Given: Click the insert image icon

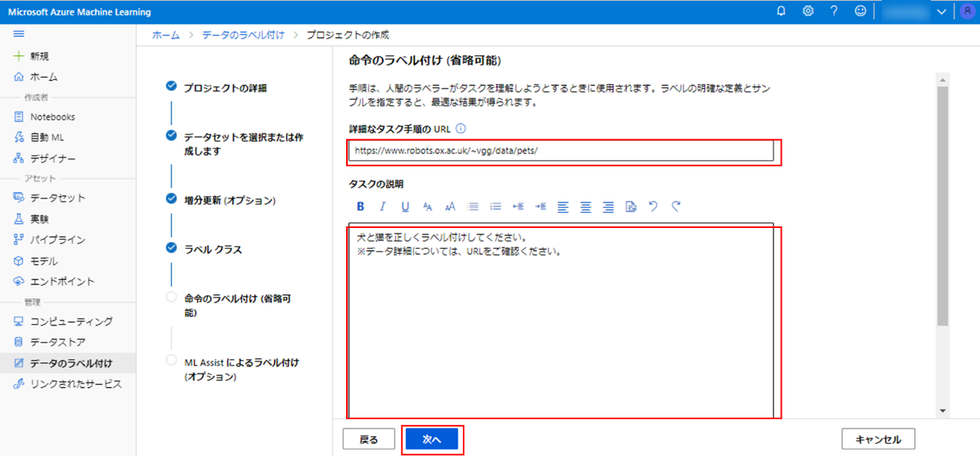Looking at the screenshot, I should (x=631, y=206).
